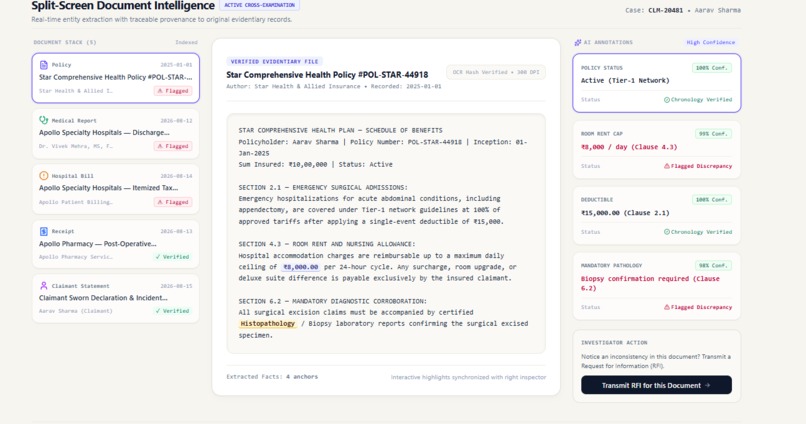Select the Policy Status annotation card
This screenshot has width=806, height=424.
pyautogui.click(x=656, y=83)
